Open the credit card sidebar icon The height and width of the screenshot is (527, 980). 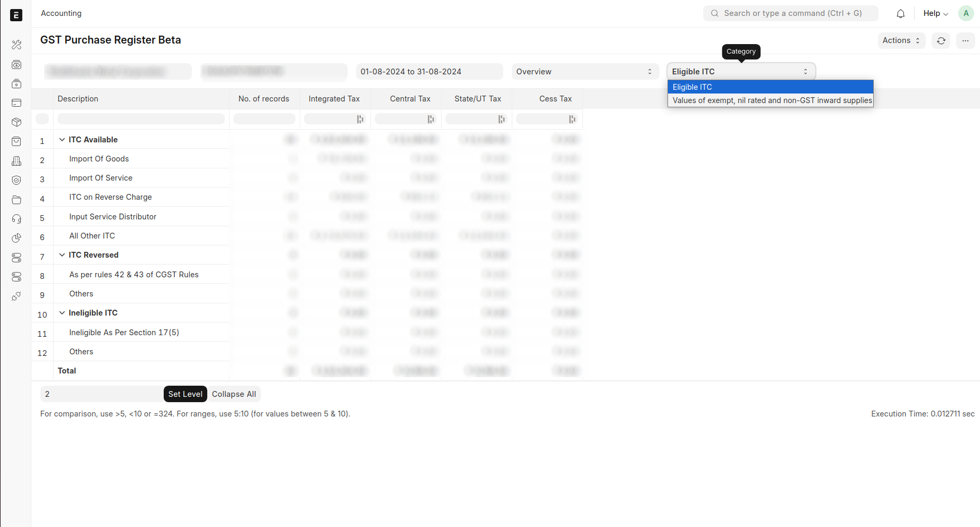click(16, 103)
